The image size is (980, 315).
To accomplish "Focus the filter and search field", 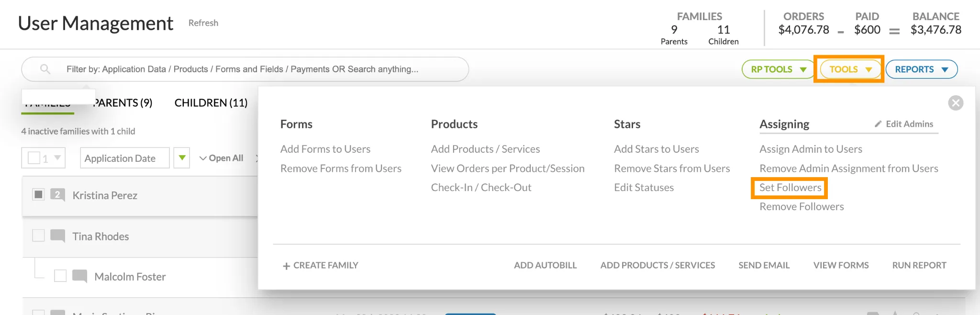I will (245, 69).
